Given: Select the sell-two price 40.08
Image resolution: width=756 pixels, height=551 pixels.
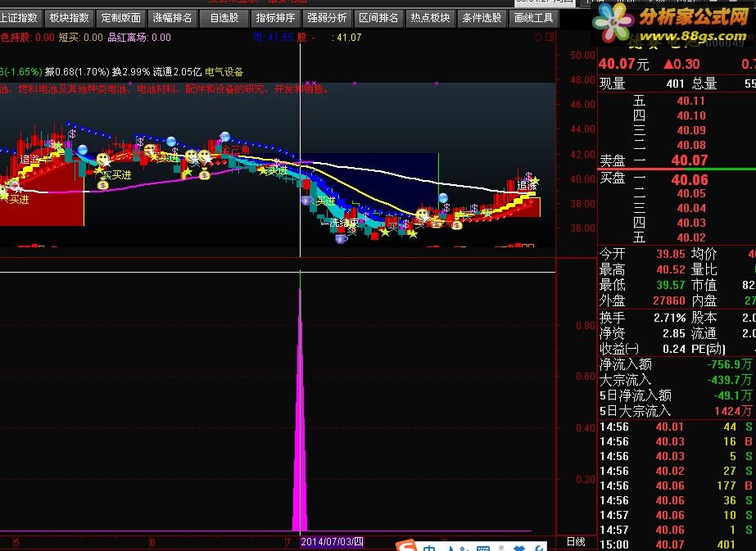Looking at the screenshot, I should pyautogui.click(x=691, y=145).
